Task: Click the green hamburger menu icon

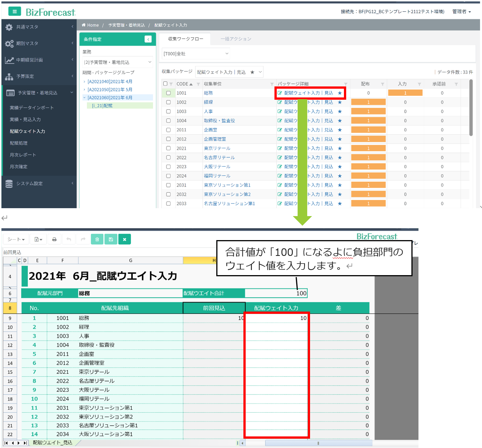Action: click(14, 12)
